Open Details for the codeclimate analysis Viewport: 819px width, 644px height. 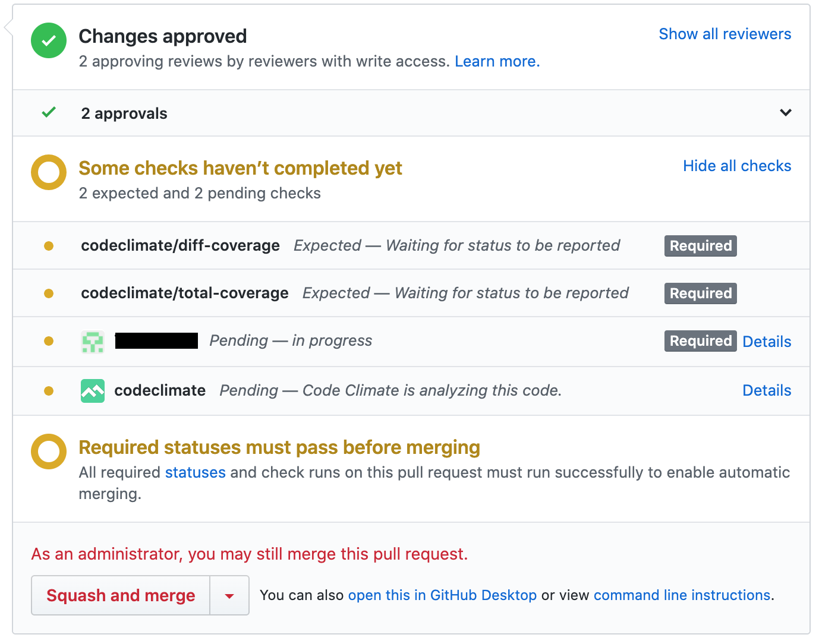(x=766, y=390)
